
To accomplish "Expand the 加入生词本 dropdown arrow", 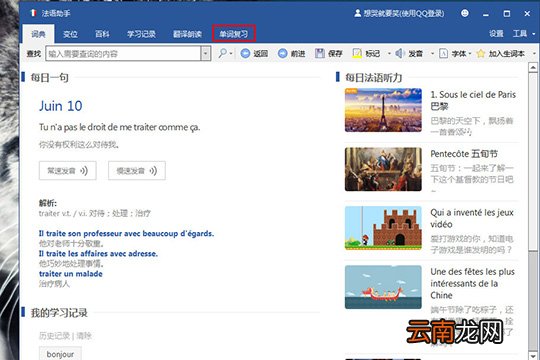I will pos(534,54).
